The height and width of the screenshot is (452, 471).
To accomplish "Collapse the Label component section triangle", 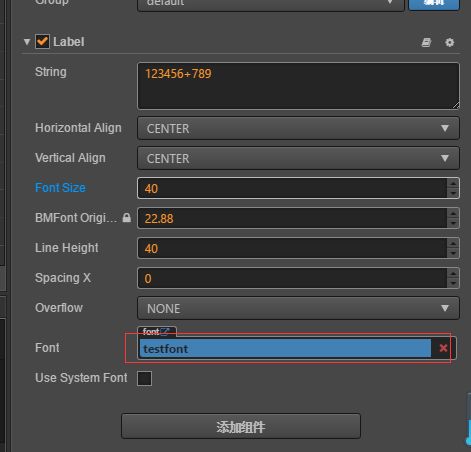I will coord(27,42).
